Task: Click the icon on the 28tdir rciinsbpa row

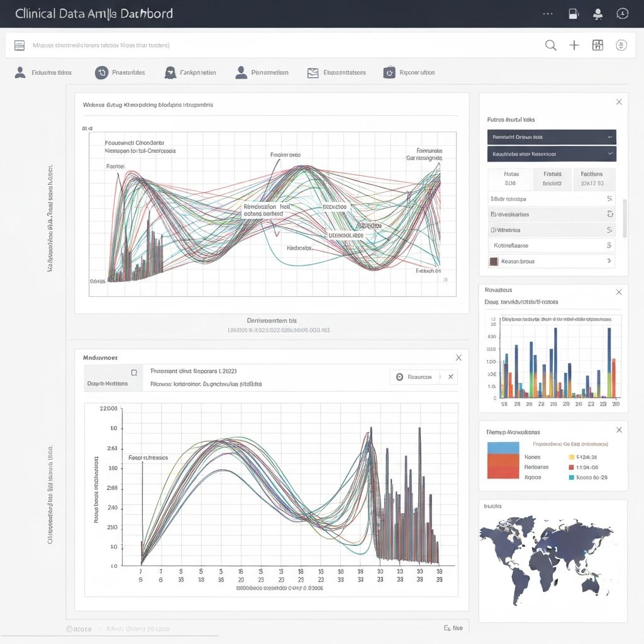Action: 609,199
